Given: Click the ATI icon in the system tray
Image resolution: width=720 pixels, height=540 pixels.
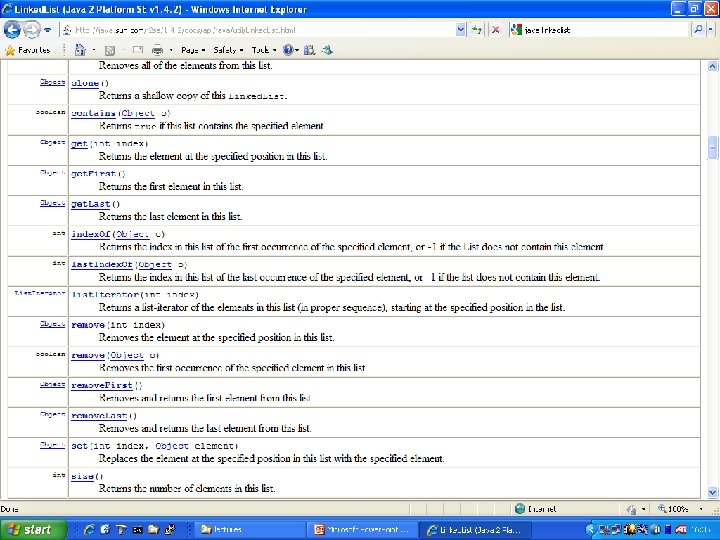Looking at the screenshot, I should tap(681, 529).
